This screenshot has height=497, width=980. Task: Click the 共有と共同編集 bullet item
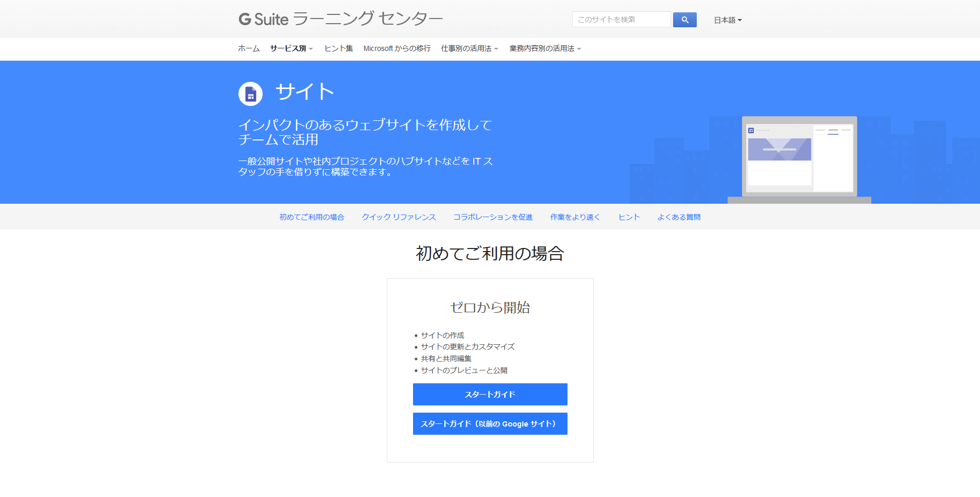pyautogui.click(x=446, y=359)
